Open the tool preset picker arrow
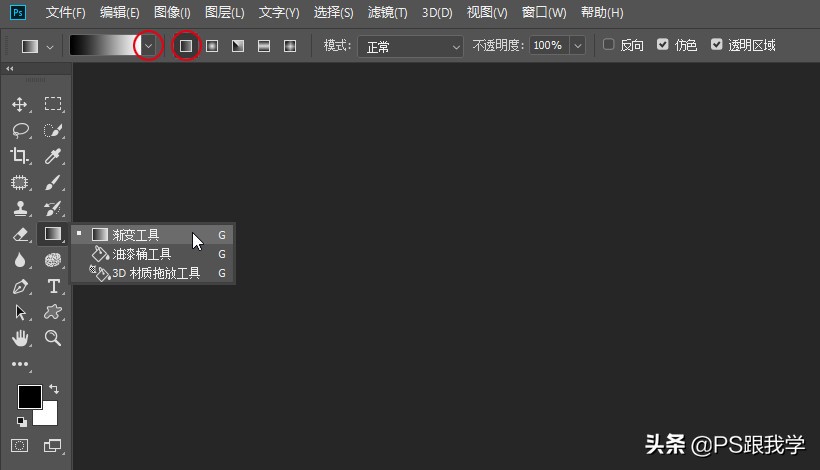The image size is (820, 470). pos(50,47)
